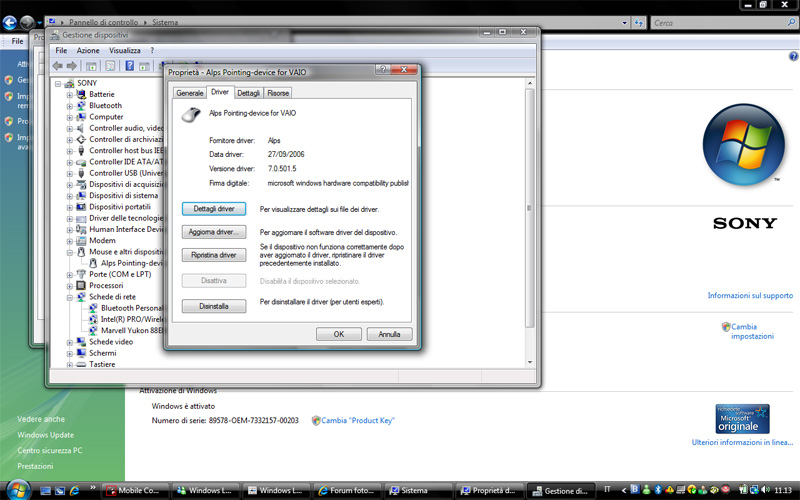Confirm the dialog with OK
This screenshot has height=500, width=800.
coord(339,334)
